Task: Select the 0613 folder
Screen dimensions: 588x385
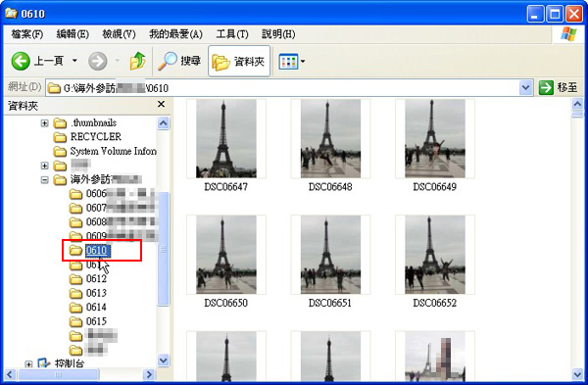Action: pyautogui.click(x=88, y=293)
